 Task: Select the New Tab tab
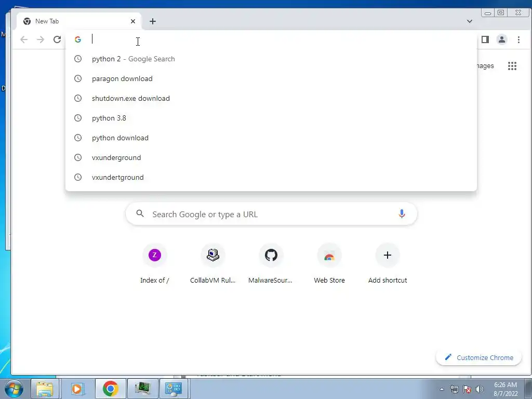[79, 21]
